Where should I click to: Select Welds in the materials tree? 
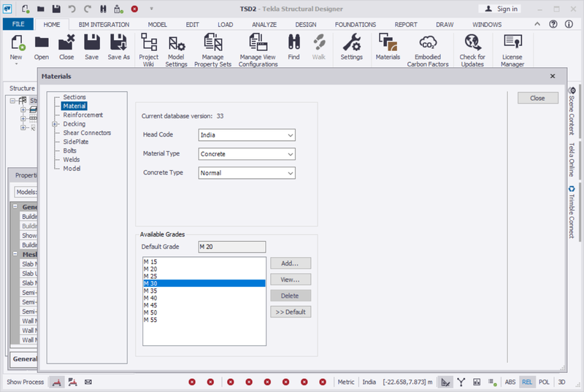point(72,160)
